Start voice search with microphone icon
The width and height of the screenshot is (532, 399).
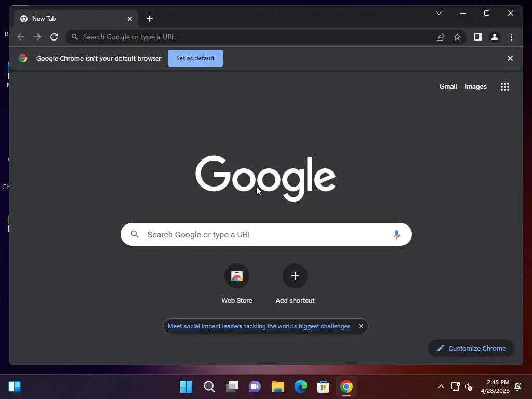pyautogui.click(x=396, y=234)
